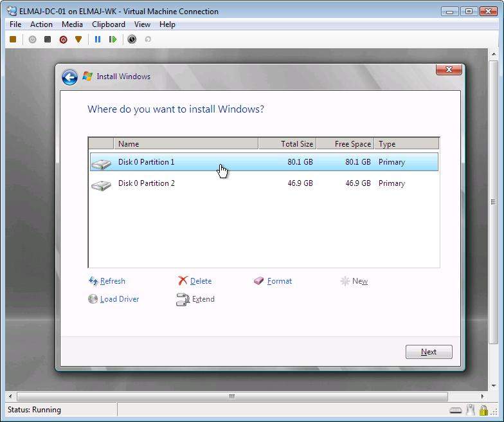Click the Free Space column header
This screenshot has width=504, height=422.
click(346, 144)
